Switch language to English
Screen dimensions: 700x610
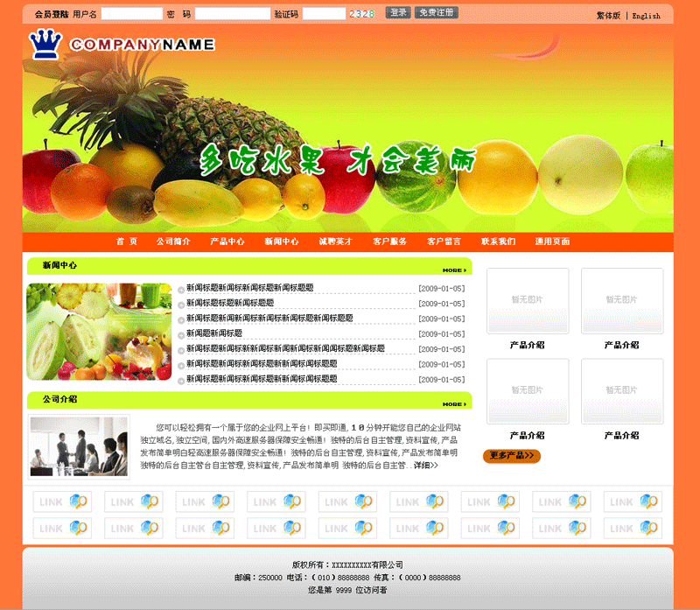click(646, 16)
